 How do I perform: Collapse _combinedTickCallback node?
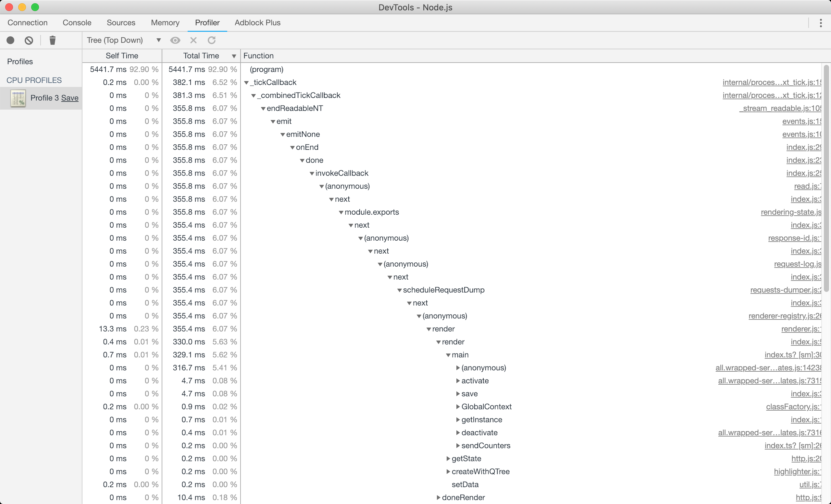coord(254,96)
